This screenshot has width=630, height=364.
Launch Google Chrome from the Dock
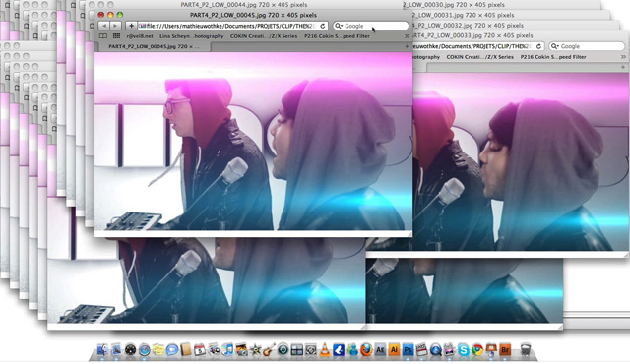[477, 350]
